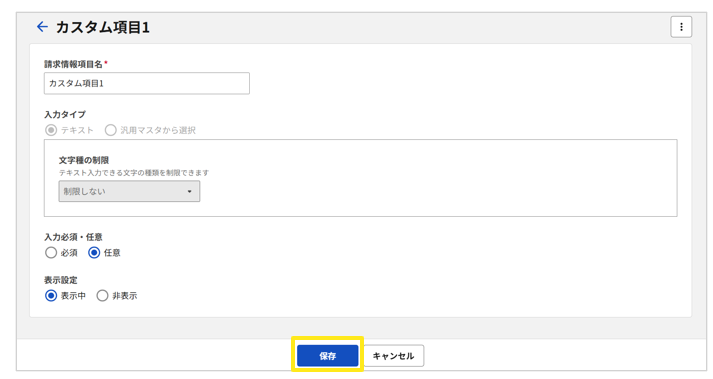
Task: Choose 非表示 display setting
Action: click(102, 296)
